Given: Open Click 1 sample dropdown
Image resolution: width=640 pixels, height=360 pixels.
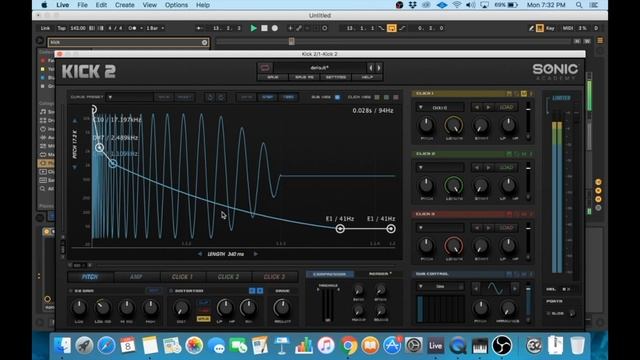Looking at the screenshot, I should click(x=440, y=107).
